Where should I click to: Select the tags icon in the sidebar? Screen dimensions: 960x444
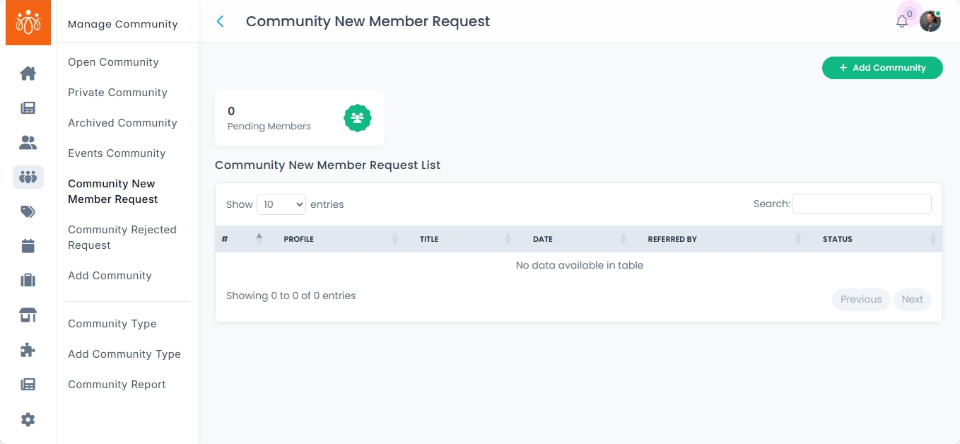point(28,212)
